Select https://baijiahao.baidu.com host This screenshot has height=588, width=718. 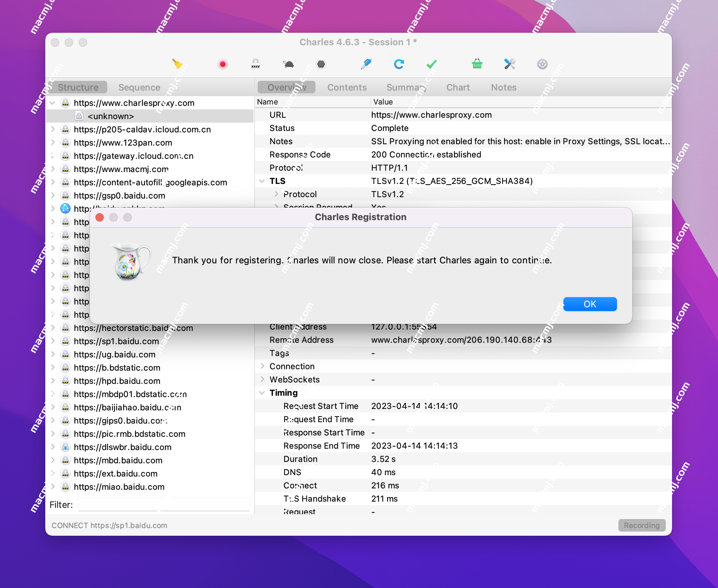pyautogui.click(x=127, y=407)
